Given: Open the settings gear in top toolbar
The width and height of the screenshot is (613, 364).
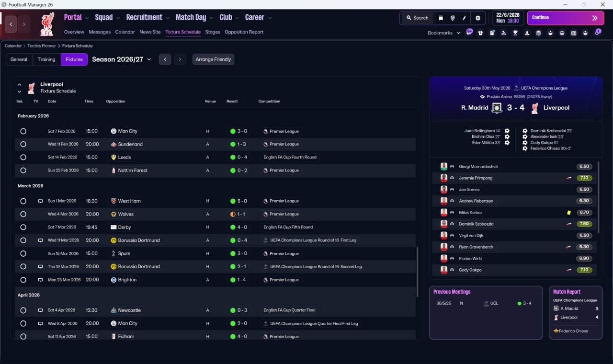Looking at the screenshot, I should 477,18.
